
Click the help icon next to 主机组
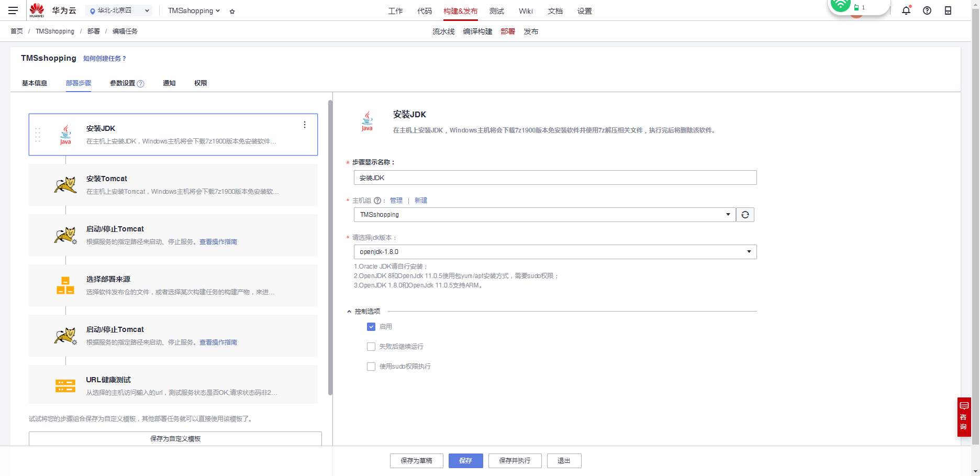(377, 201)
